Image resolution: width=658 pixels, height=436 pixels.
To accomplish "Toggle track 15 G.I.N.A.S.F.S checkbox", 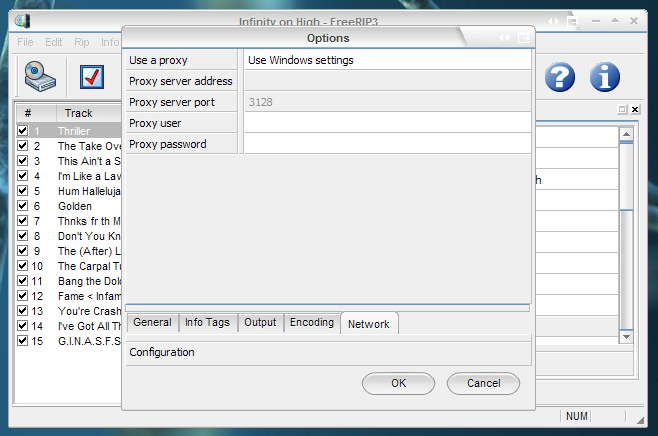I will pyautogui.click(x=23, y=340).
